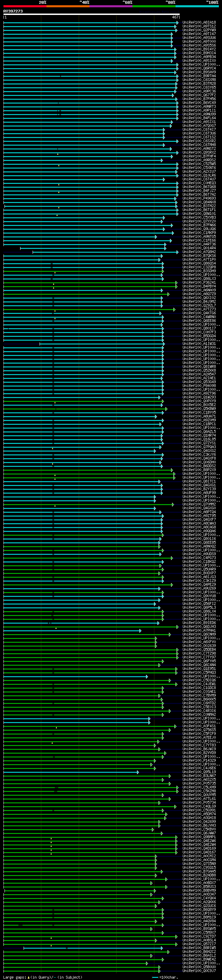Screen dimensions: 222x980
Task: Click hit label UniRef100_Q1E951
Action: [199, 669]
